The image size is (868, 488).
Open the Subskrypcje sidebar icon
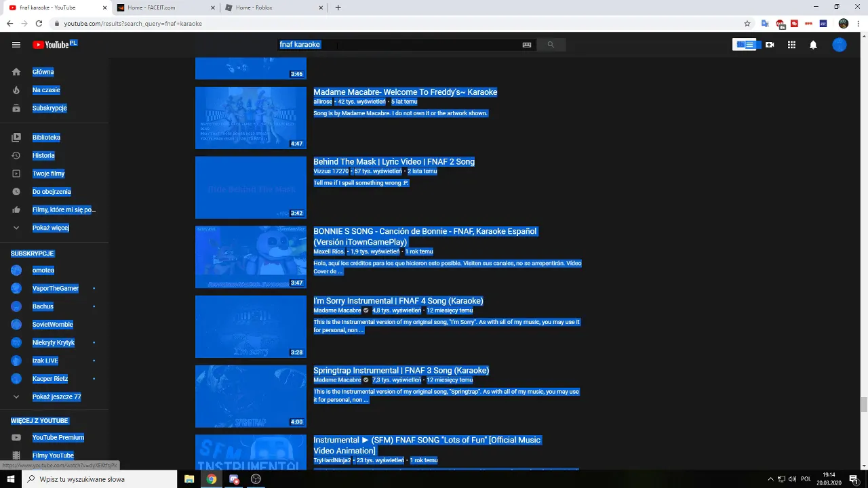[16, 108]
